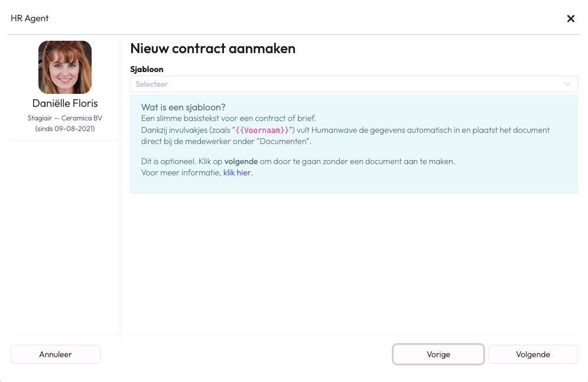Follow the "klik hier" information link
This screenshot has width=588, height=382.
pyautogui.click(x=236, y=172)
